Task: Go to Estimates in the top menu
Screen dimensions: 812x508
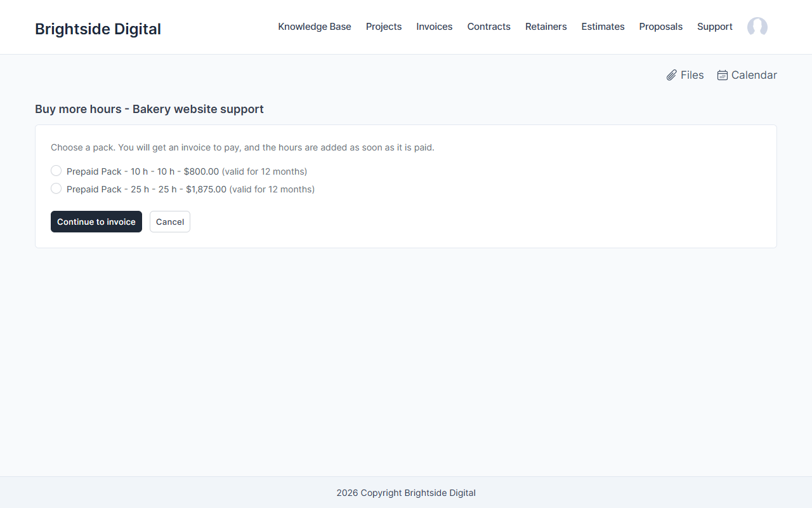Action: pyautogui.click(x=603, y=27)
